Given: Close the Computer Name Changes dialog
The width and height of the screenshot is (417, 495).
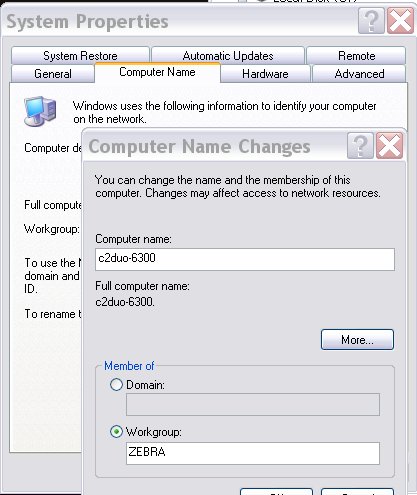Looking at the screenshot, I should pos(389,146).
